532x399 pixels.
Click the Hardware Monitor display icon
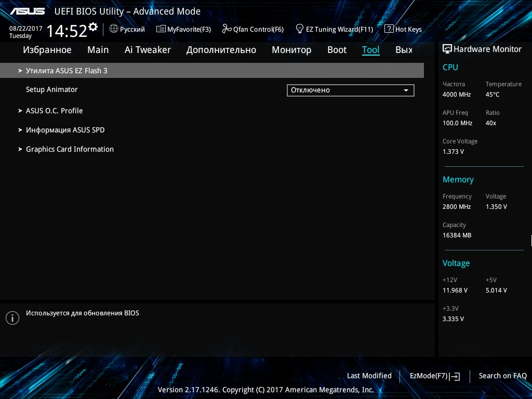point(447,49)
